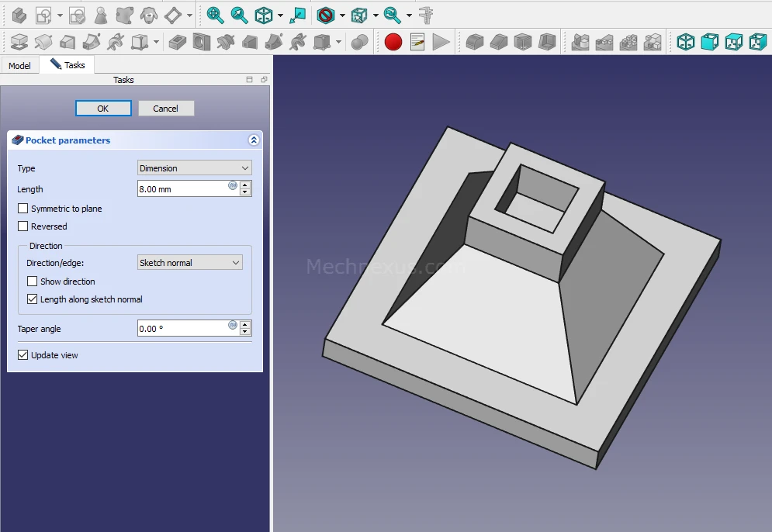Open the Direction/edge Sketch normal dropdown
The height and width of the screenshot is (532, 772).
click(x=189, y=263)
